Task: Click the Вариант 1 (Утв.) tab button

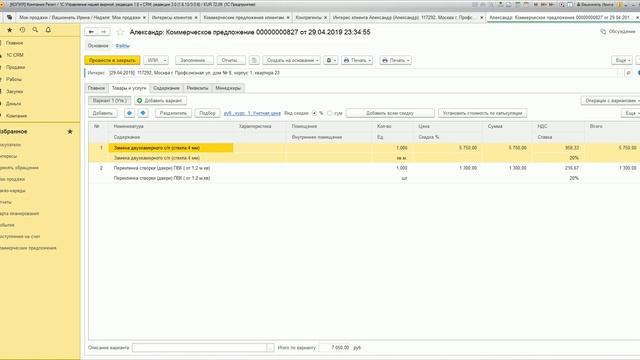Action: (x=110, y=100)
